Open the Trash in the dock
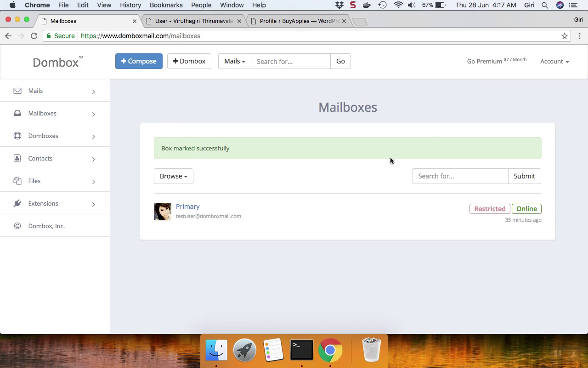Screen dimensions: 588x368 click(371, 350)
